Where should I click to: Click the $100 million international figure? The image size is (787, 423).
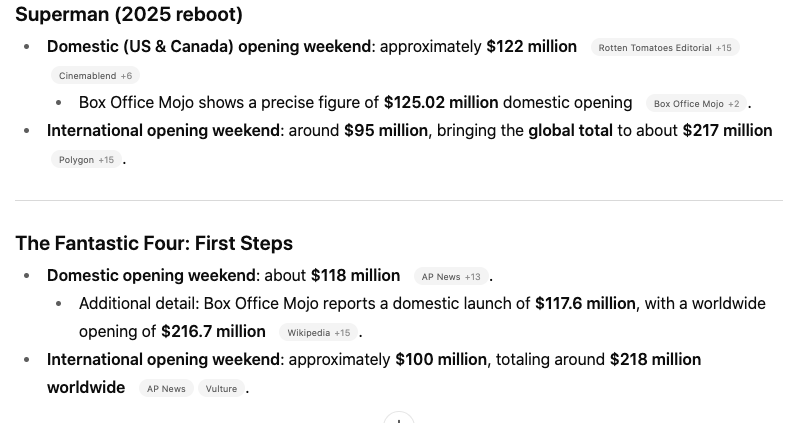click(x=441, y=359)
